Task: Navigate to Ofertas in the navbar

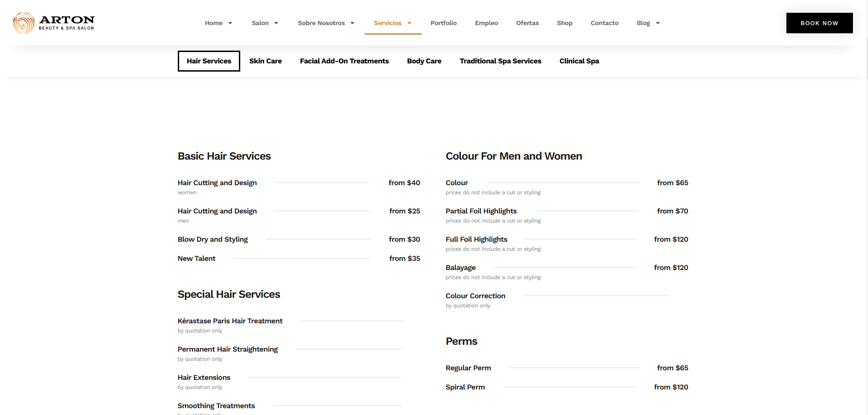Action: coord(527,23)
